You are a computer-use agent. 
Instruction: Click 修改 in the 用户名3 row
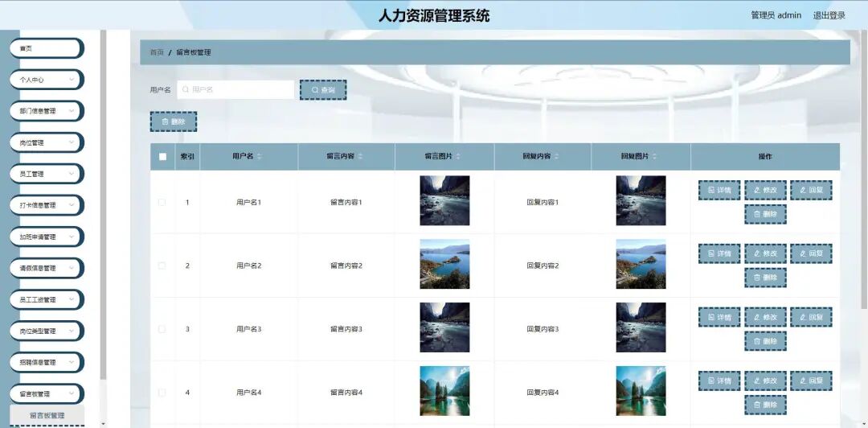[765, 317]
